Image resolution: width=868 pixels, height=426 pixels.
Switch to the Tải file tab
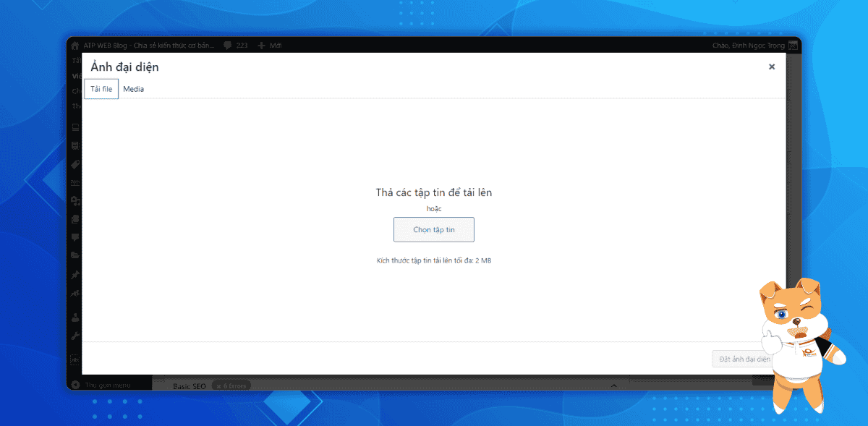pos(101,89)
